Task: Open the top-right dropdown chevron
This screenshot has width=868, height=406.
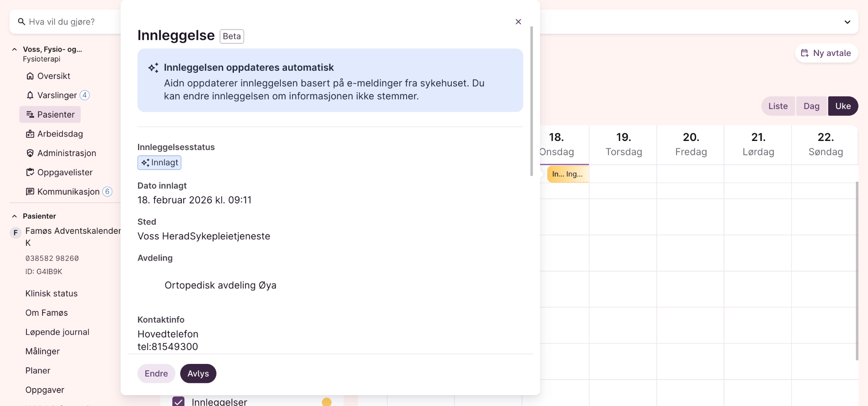Action: pos(847,22)
